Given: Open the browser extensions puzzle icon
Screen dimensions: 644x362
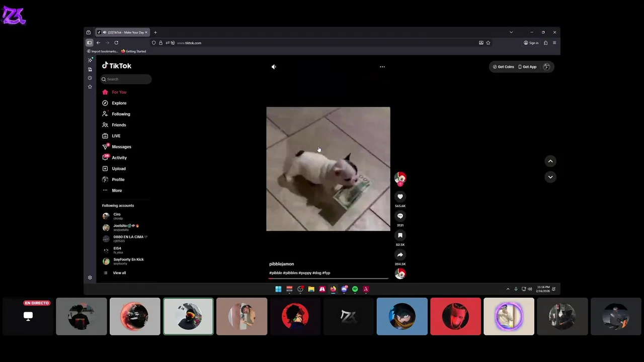Looking at the screenshot, I should pos(545,43).
